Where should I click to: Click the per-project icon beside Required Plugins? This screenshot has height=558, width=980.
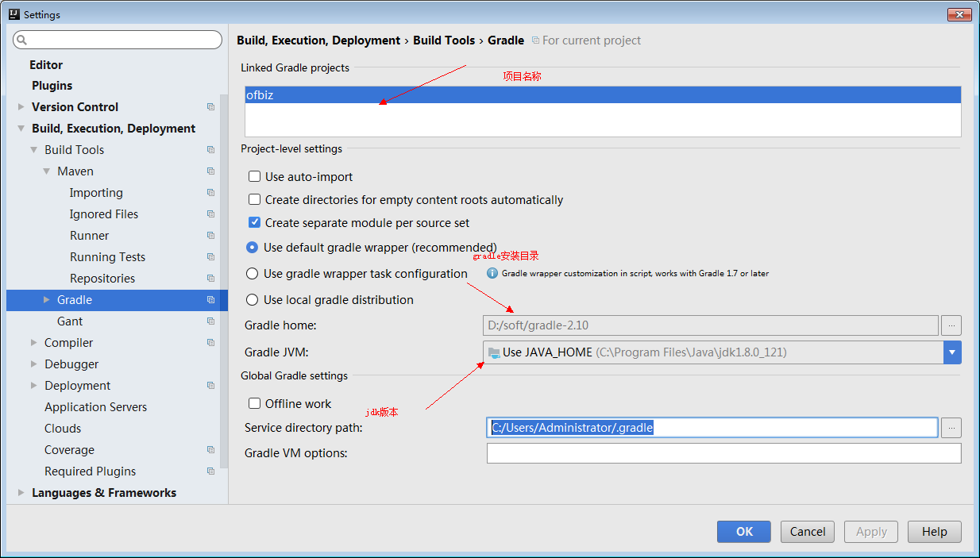point(210,471)
